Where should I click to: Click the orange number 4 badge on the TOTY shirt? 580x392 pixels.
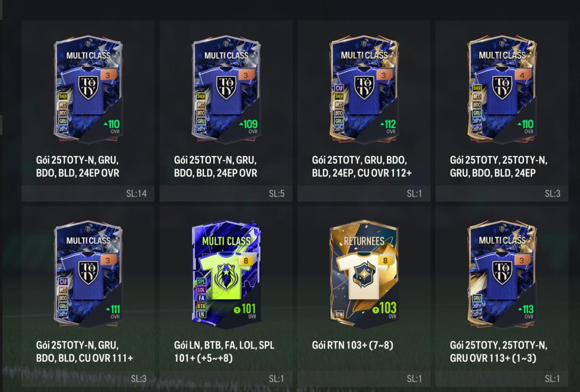pyautogui.click(x=522, y=75)
